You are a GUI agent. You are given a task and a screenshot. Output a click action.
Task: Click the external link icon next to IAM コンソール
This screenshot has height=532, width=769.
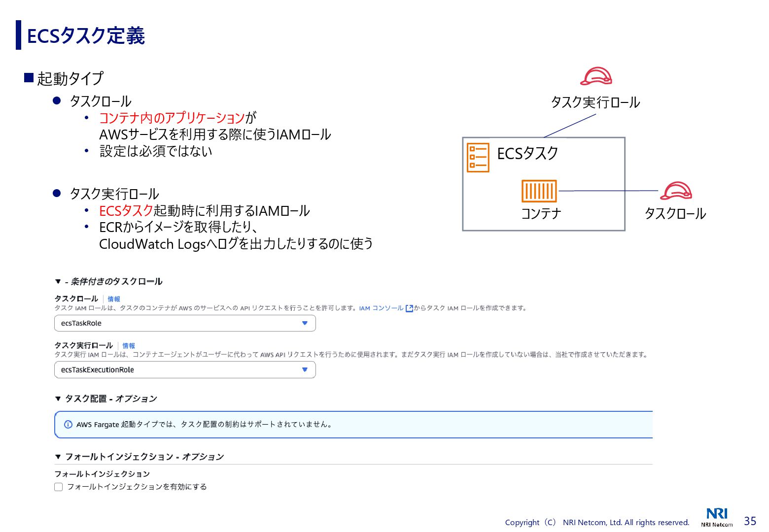[409, 308]
